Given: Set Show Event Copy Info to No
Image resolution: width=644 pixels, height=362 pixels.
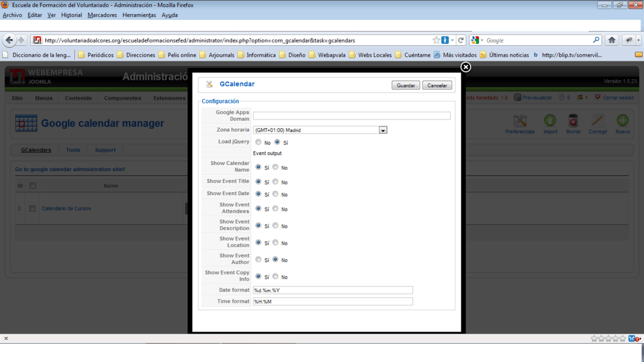Looking at the screenshot, I should 275,276.
